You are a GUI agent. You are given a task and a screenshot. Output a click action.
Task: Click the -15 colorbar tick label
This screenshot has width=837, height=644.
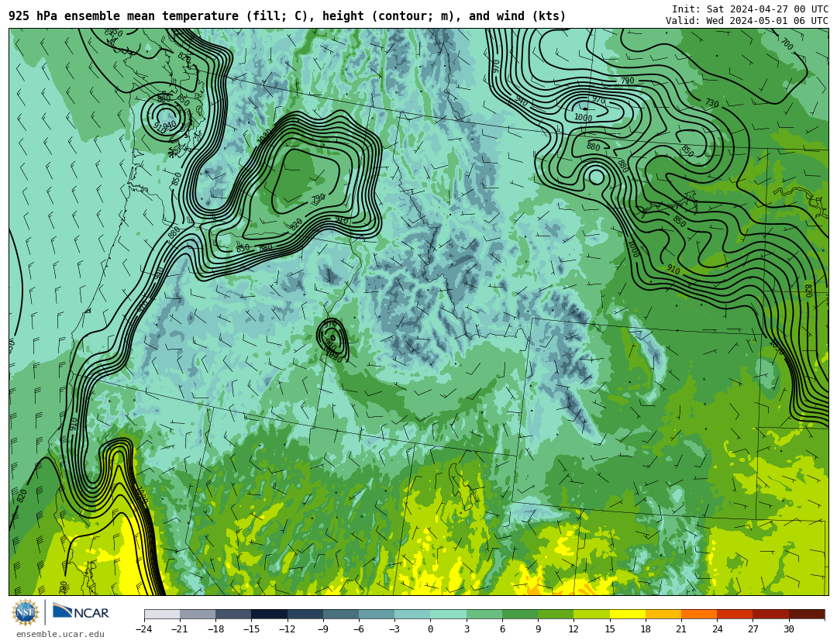coord(251,629)
